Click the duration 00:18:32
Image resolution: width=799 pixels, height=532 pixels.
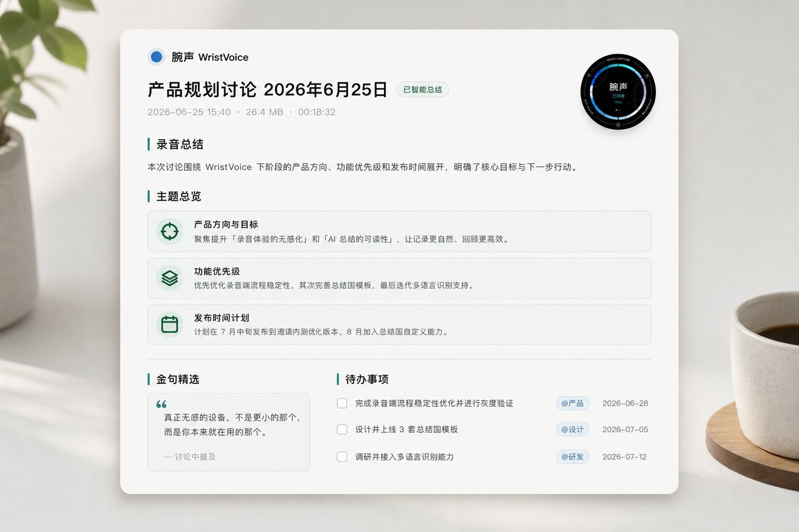click(x=316, y=112)
